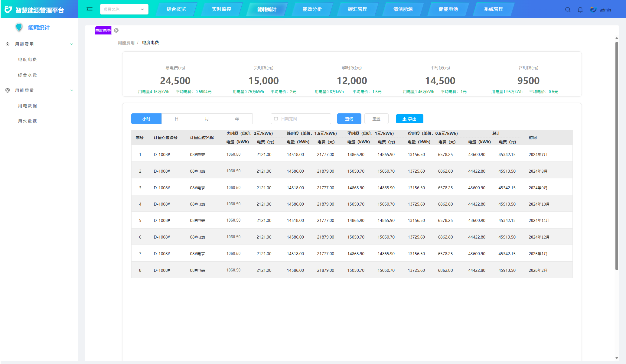The height and width of the screenshot is (364, 626).
Task: Open the 清洁能源 top navigation tab
Action: click(x=403, y=9)
